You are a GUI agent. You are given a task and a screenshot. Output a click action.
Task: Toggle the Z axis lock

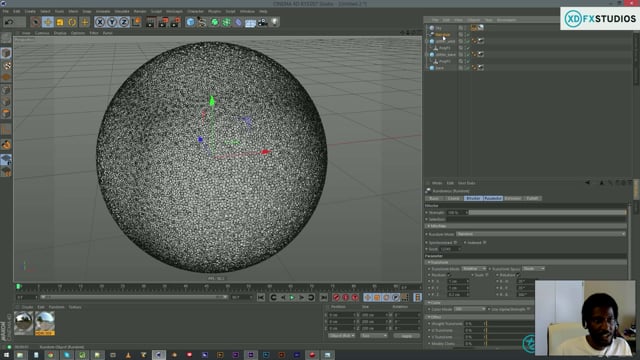tap(124, 22)
